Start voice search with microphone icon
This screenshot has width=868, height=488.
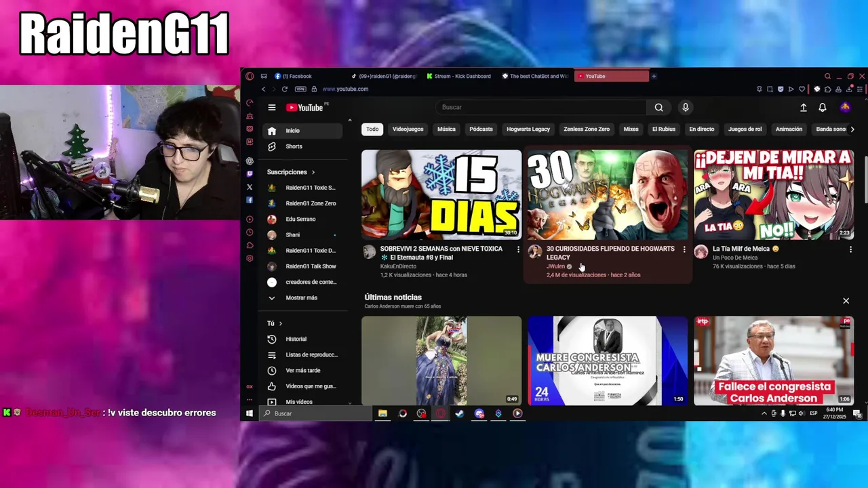(x=686, y=107)
